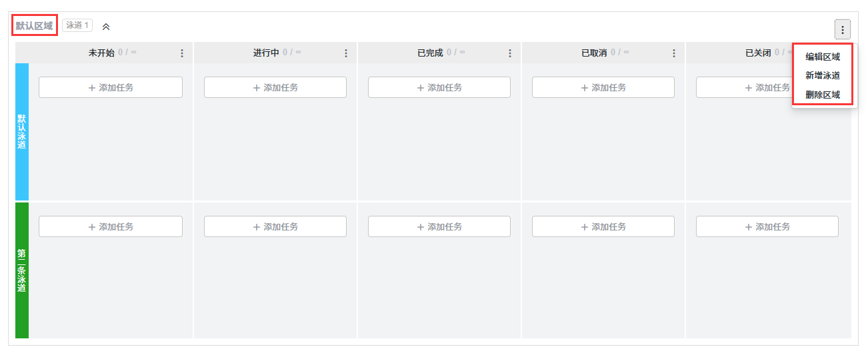Viewport: 868px width, 351px height.
Task: Add task in 未开始 of 默认泳道
Action: click(111, 87)
